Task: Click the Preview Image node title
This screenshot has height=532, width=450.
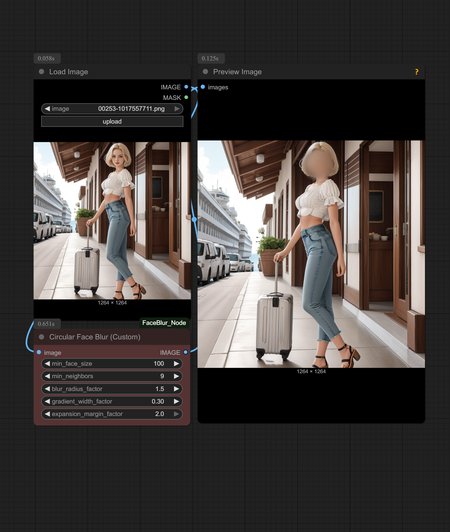Action: [237, 72]
